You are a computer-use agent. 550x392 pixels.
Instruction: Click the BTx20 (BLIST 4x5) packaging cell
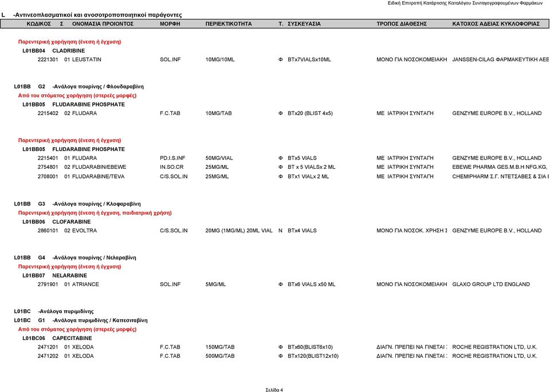(x=310, y=113)
